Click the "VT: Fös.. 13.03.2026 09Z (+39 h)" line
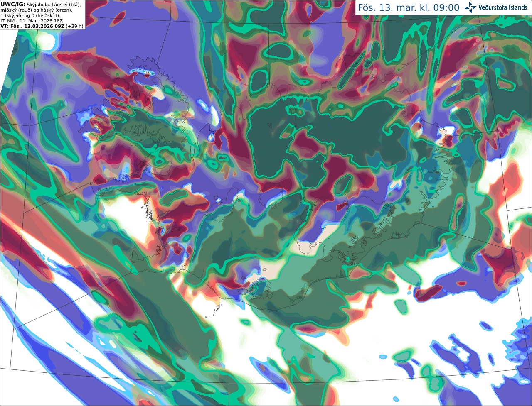 click(x=42, y=26)
